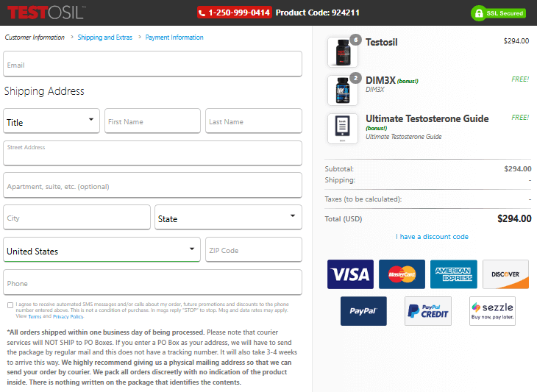Open the State dropdown
537x392 pixels.
228,217
